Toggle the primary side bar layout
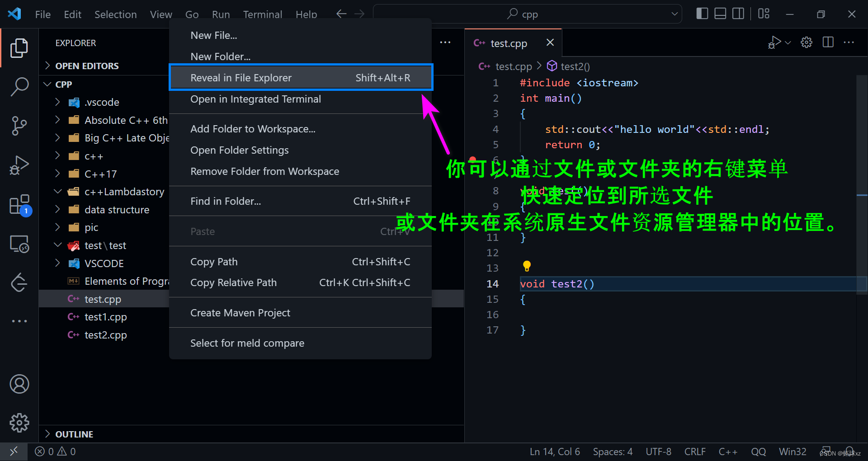The image size is (868, 461). tap(702, 14)
